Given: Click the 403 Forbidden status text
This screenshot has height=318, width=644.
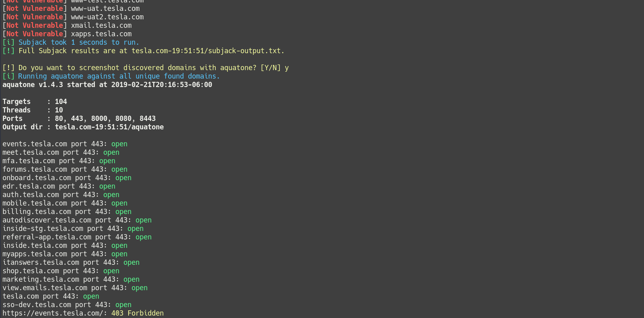Looking at the screenshot, I should tap(138, 313).
